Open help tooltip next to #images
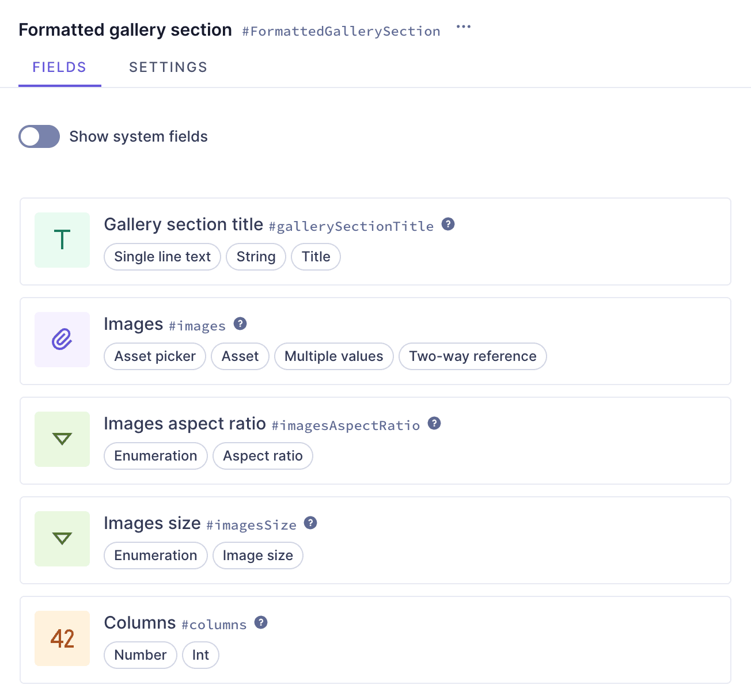 240,324
